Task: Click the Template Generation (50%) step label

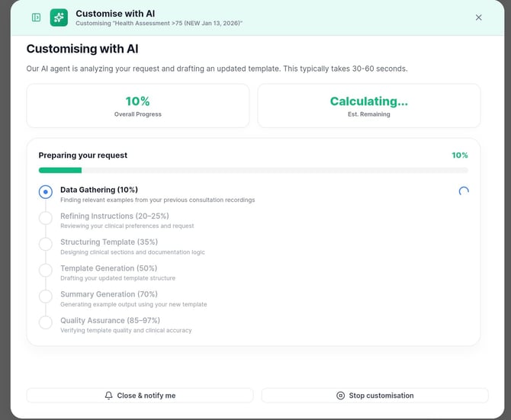Action: click(108, 268)
